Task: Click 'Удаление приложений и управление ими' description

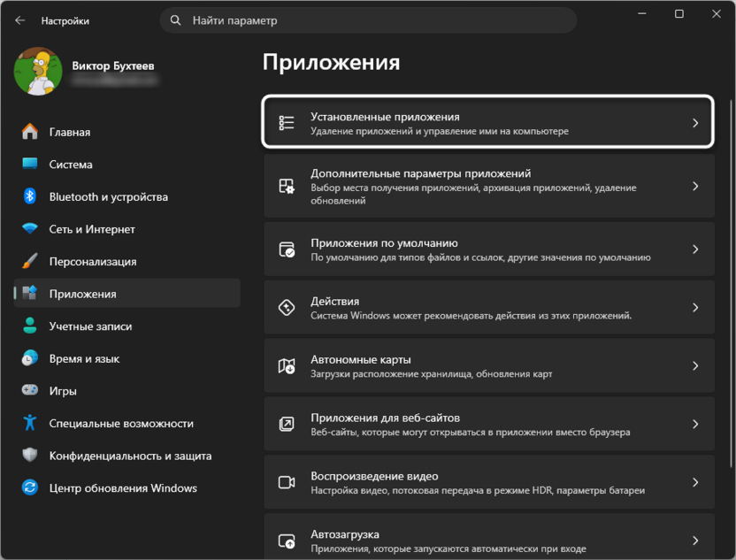Action: click(x=440, y=132)
